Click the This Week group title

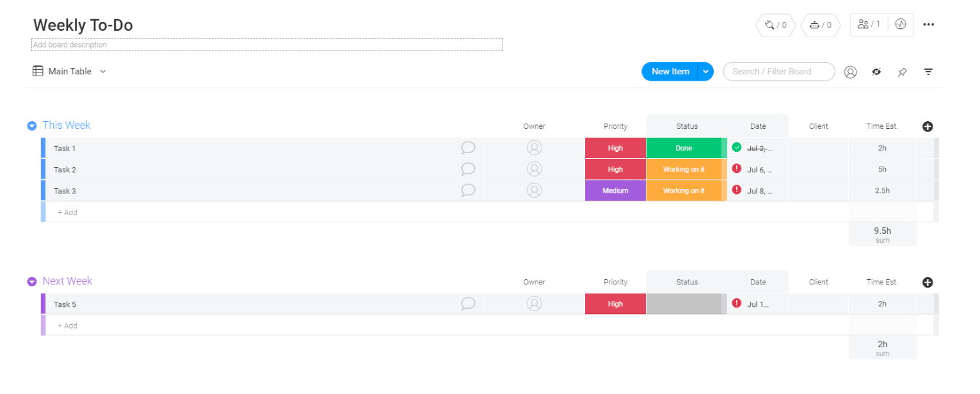(x=67, y=125)
